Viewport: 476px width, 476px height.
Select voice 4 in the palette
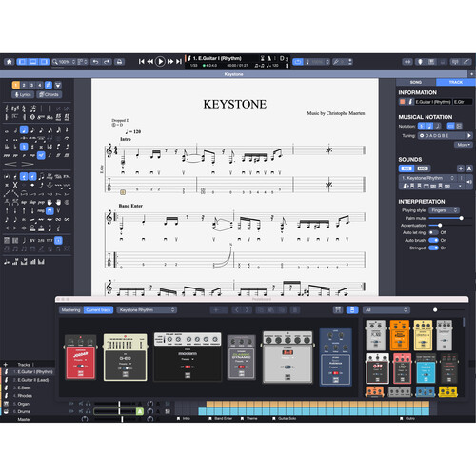tap(40, 85)
